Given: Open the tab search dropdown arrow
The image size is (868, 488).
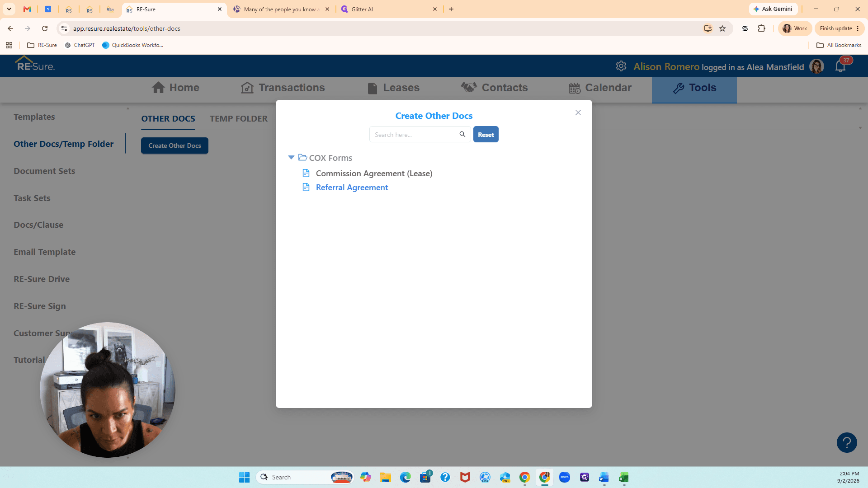Looking at the screenshot, I should [9, 9].
